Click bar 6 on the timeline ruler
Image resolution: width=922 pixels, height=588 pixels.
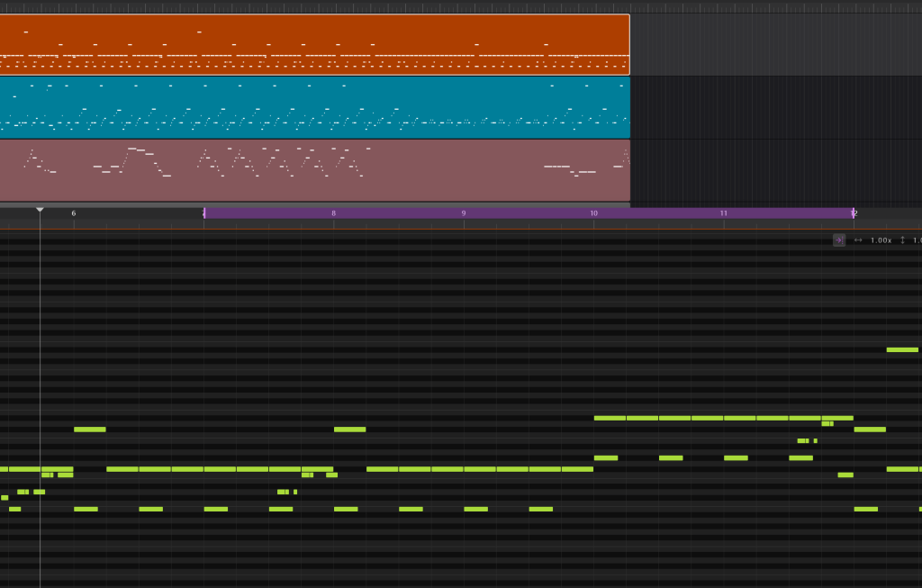(74, 213)
